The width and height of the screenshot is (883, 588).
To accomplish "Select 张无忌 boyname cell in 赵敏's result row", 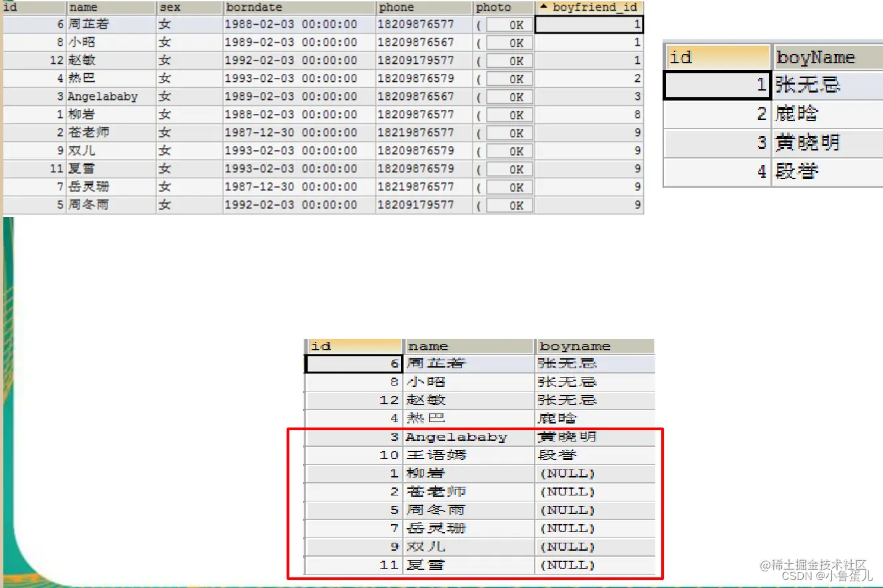I will [595, 400].
